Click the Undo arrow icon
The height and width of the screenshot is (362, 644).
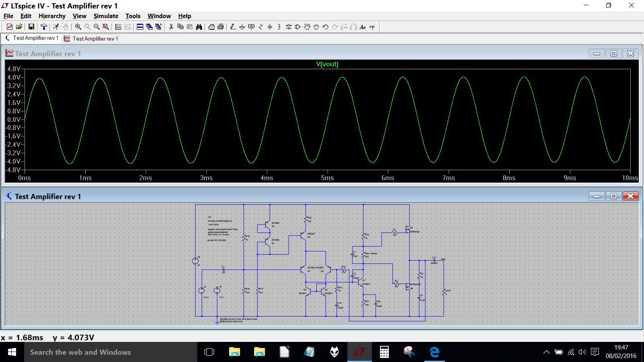(x=326, y=27)
